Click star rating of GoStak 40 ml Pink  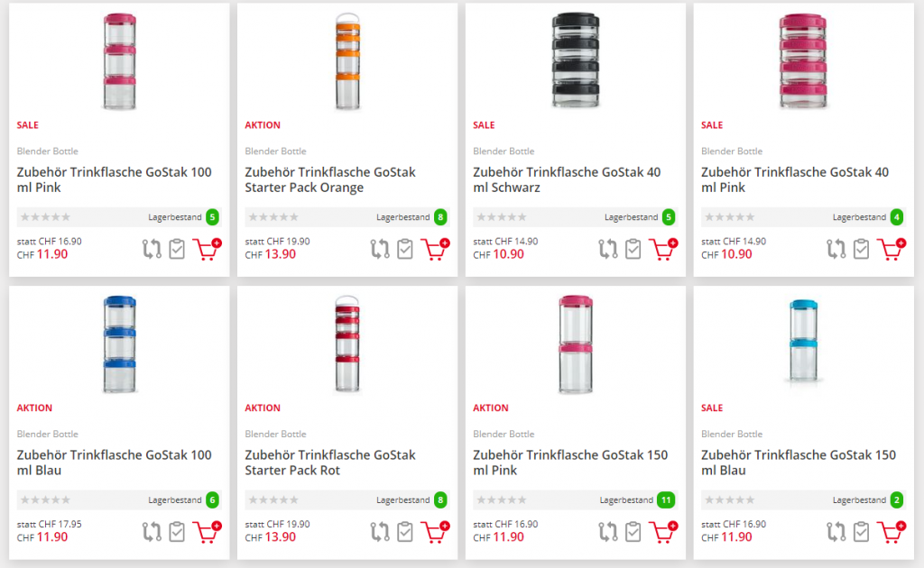[x=728, y=217]
